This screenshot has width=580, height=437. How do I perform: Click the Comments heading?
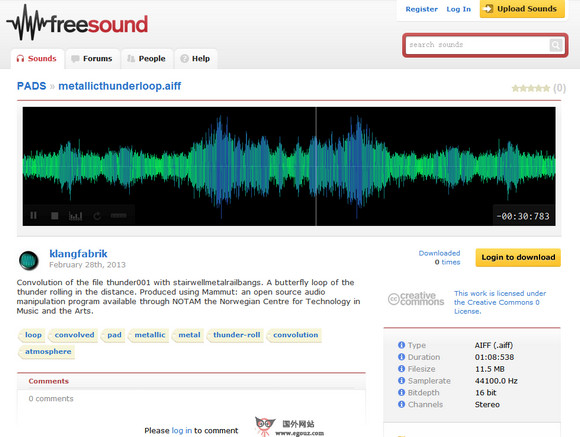[48, 381]
